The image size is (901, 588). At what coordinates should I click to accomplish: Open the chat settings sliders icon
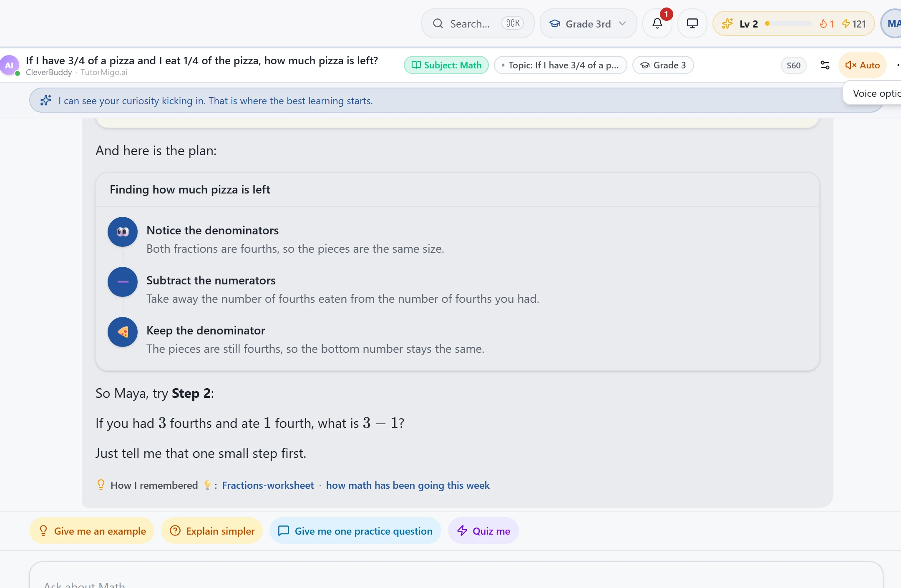(x=825, y=65)
